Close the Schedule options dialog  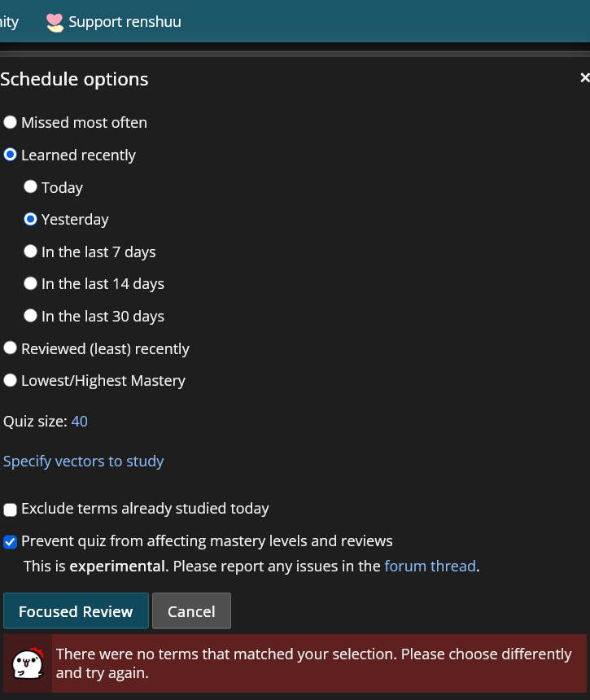[584, 77]
